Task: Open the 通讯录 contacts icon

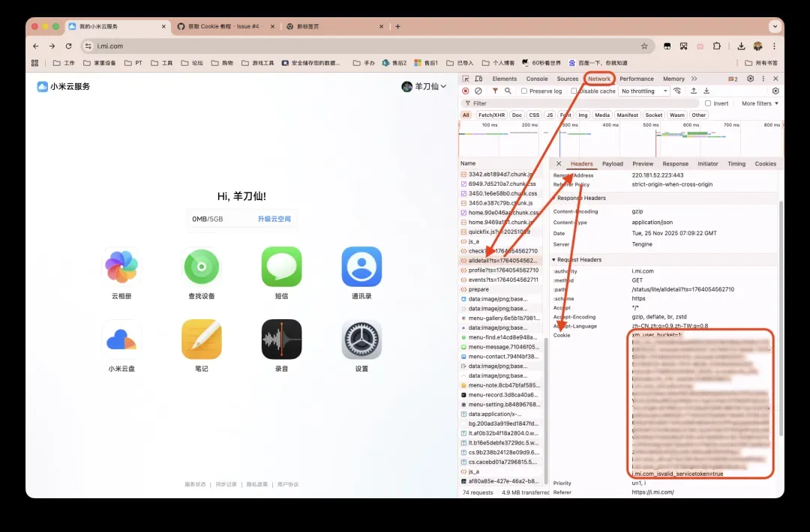Action: pos(361,267)
